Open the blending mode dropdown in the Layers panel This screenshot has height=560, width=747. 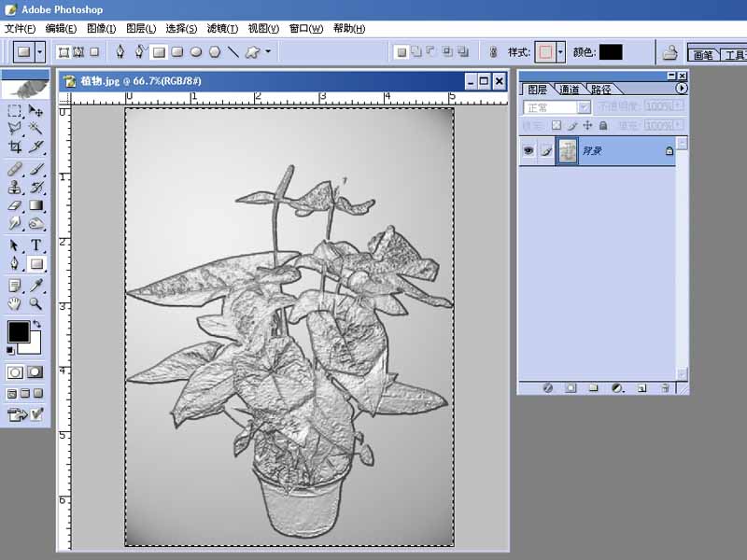click(585, 106)
